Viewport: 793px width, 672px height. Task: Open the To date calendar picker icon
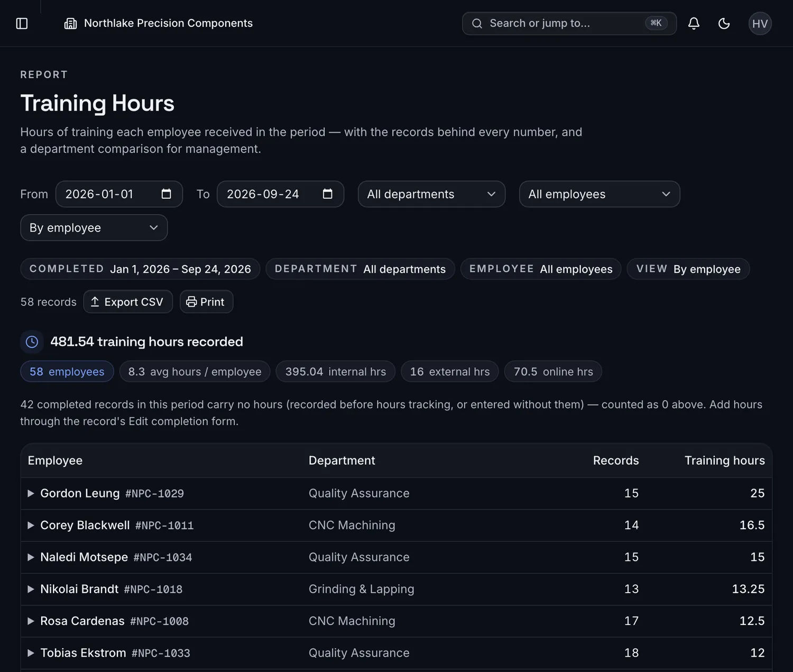click(327, 194)
